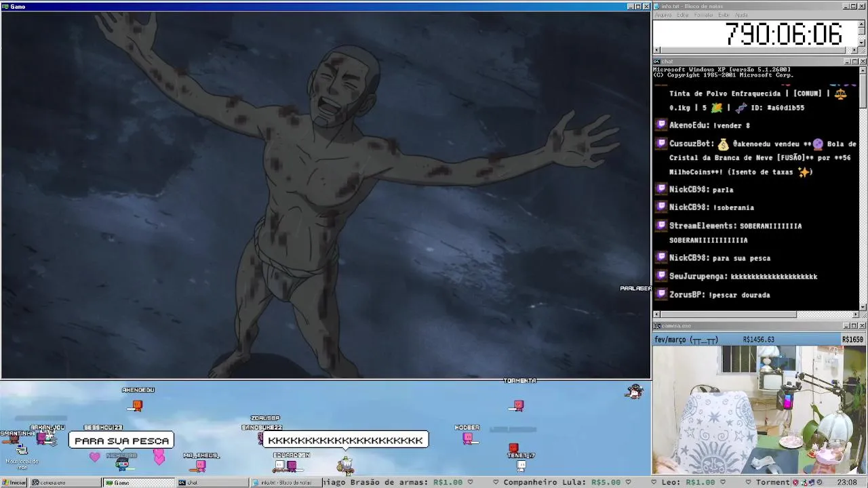Click the TORMENTA pink character
Viewport: 868px width, 488px height.
[518, 405]
